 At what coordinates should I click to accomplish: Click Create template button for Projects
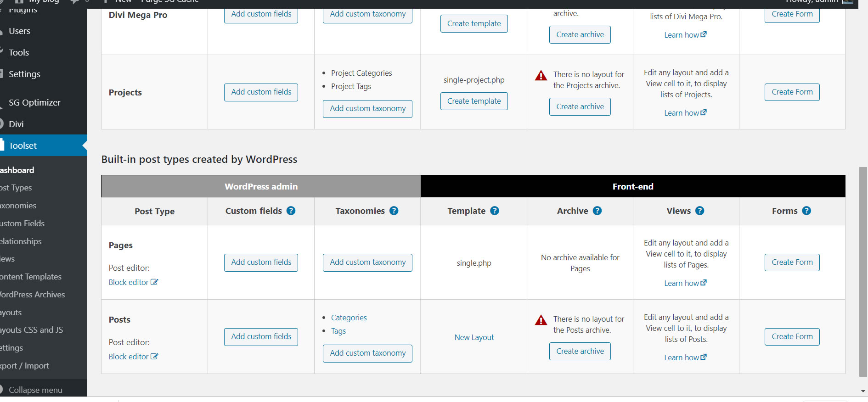(474, 101)
